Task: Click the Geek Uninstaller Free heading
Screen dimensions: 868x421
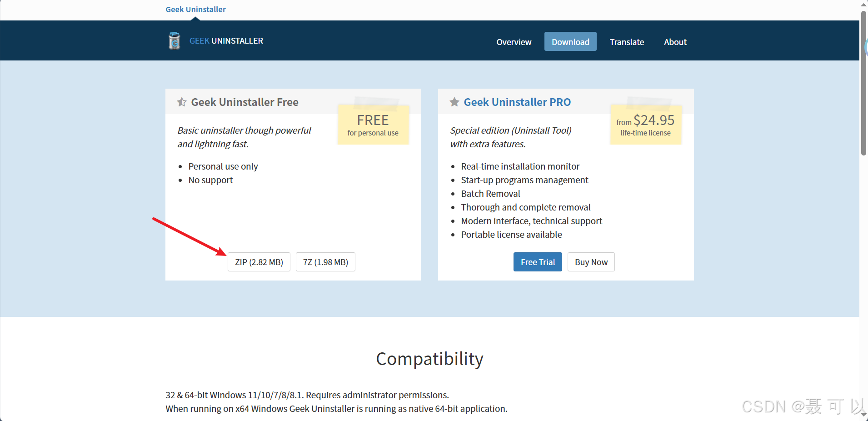Action: tap(244, 102)
